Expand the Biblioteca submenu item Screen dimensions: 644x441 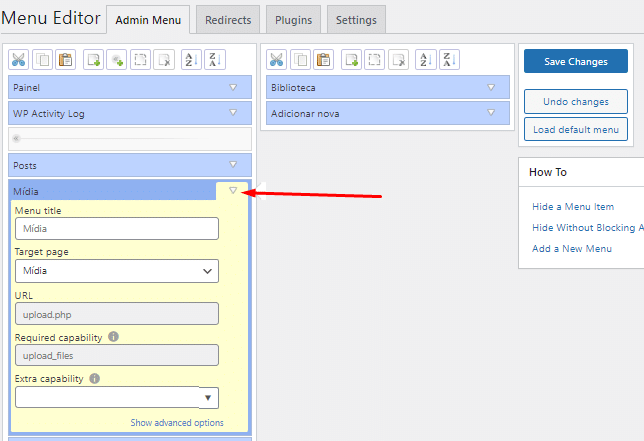coord(491,87)
